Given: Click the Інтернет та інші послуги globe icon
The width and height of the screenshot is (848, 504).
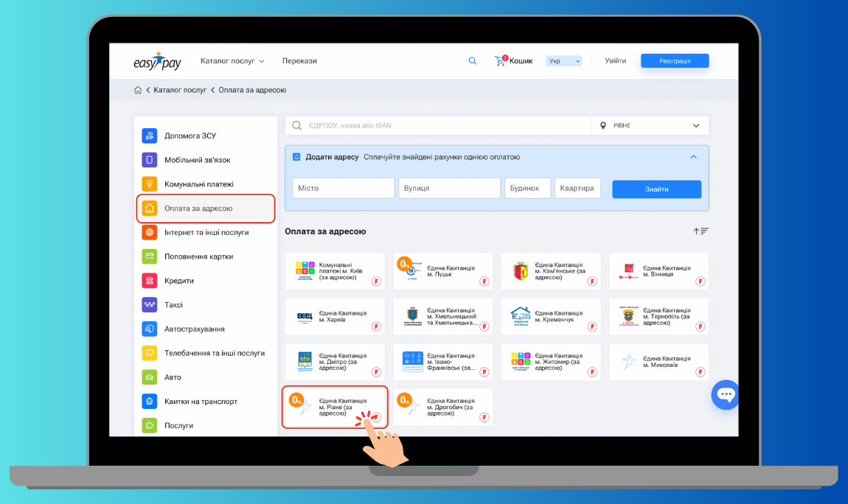Looking at the screenshot, I should (x=149, y=232).
